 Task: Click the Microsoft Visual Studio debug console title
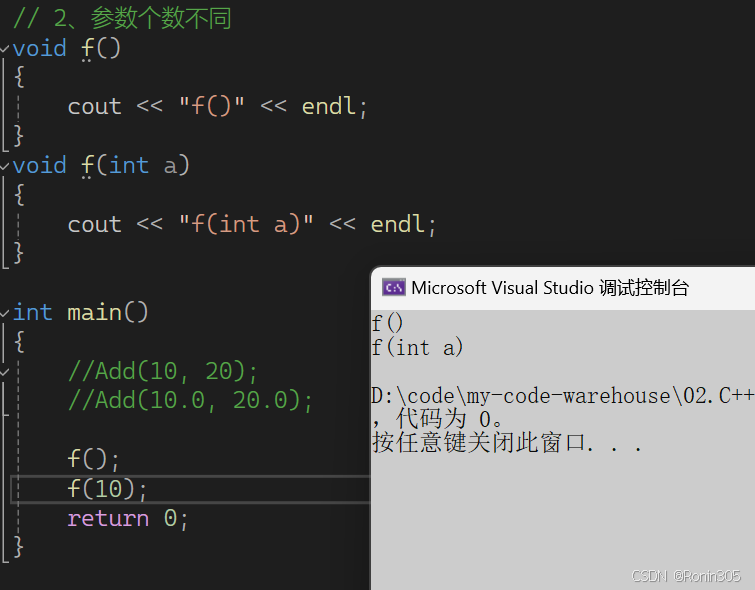pos(550,288)
